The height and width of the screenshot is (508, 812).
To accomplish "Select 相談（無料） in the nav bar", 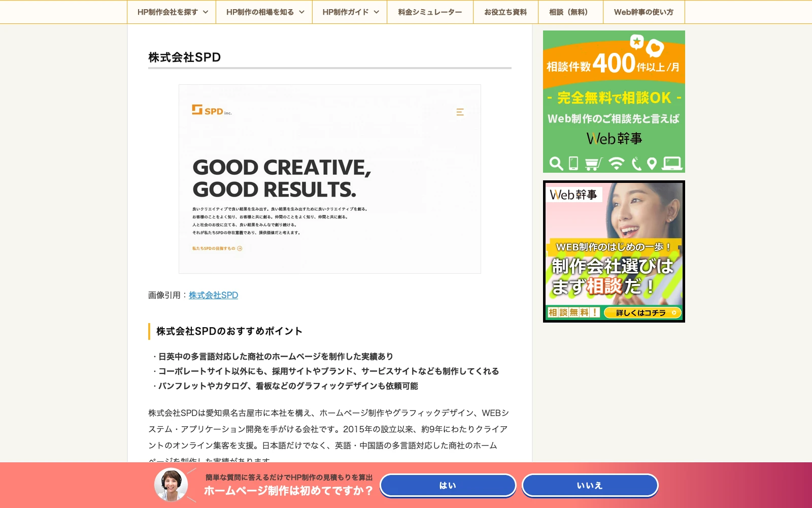I will click(x=570, y=12).
